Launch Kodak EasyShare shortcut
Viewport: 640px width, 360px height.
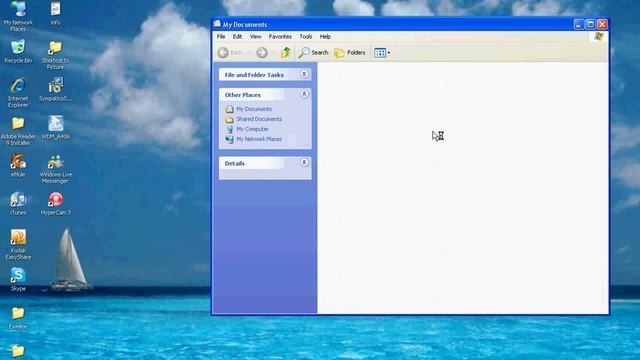18,244
